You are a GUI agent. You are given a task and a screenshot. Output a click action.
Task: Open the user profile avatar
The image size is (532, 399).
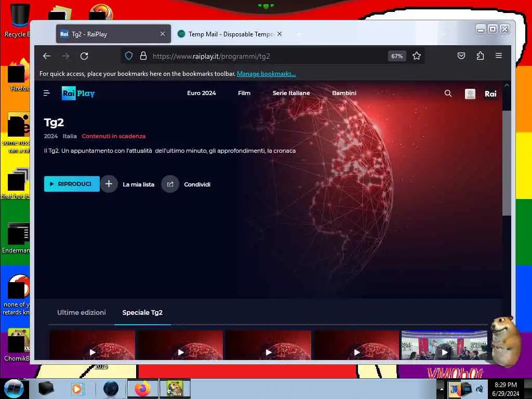[470, 94]
